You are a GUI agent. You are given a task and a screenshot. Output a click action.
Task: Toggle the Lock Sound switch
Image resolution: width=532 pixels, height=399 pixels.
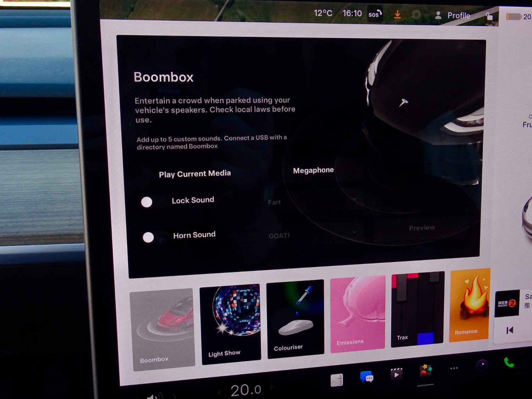(153, 202)
